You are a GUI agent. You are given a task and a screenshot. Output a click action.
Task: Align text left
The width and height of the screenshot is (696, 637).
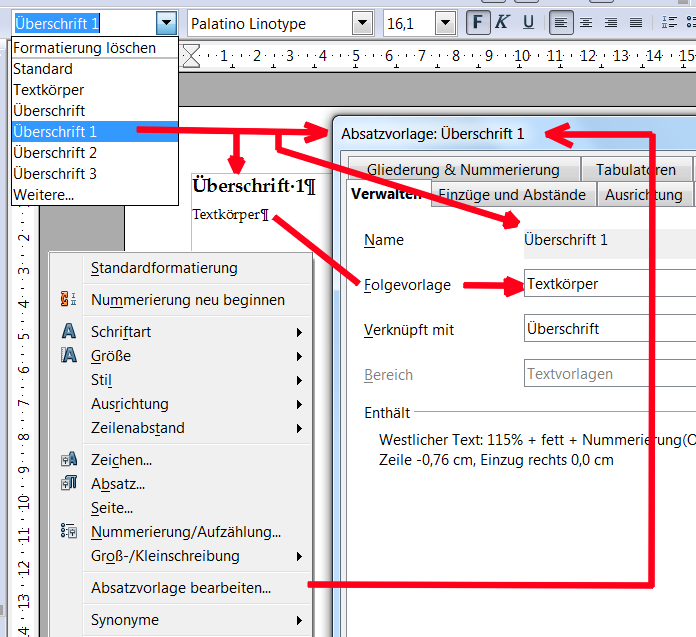[x=562, y=23]
